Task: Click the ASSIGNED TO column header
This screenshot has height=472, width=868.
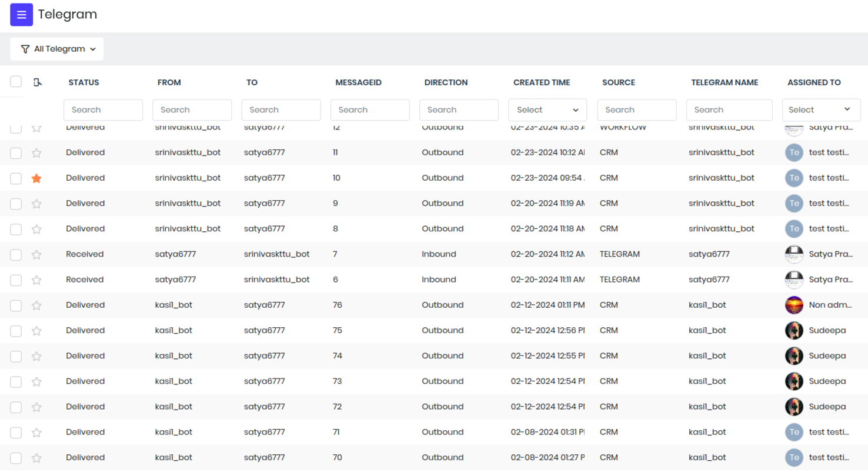Action: pos(814,82)
